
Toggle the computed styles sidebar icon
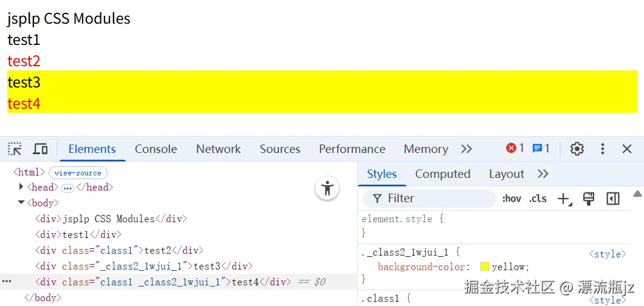[613, 199]
